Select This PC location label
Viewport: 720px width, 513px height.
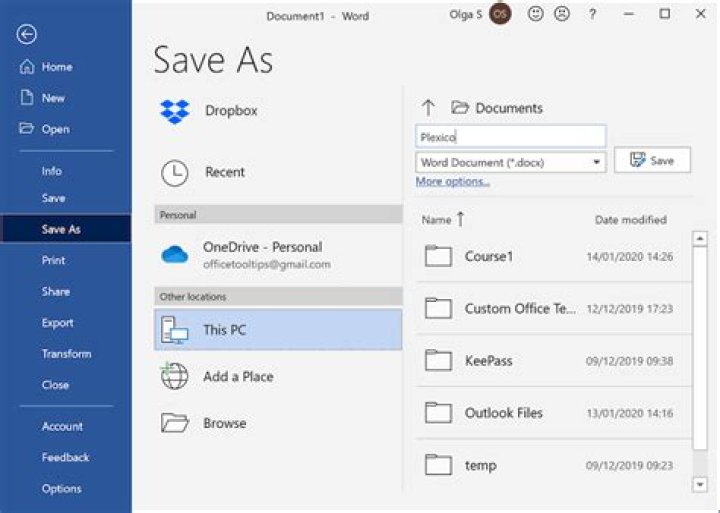coord(225,330)
